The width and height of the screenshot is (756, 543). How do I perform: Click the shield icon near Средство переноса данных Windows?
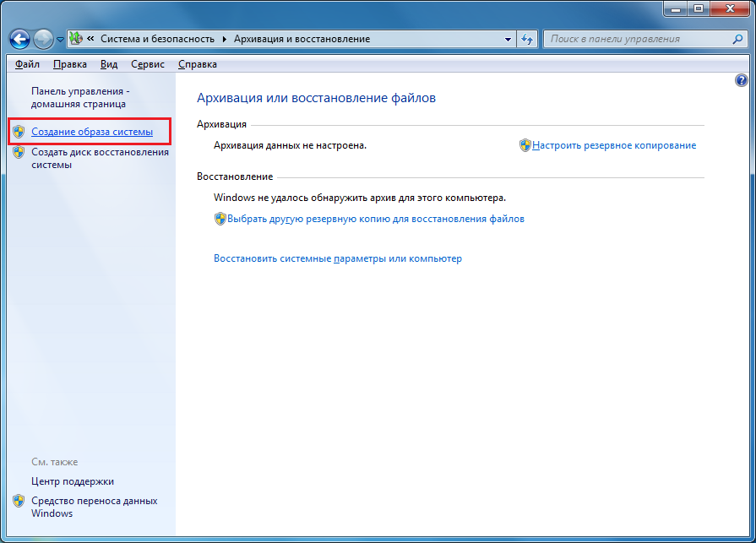(x=19, y=501)
